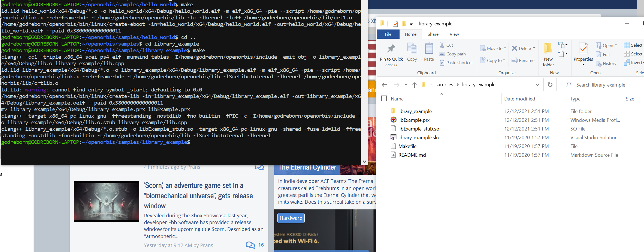Click the comments bubble icon beside 16
This screenshot has height=252, width=644.
(250, 245)
